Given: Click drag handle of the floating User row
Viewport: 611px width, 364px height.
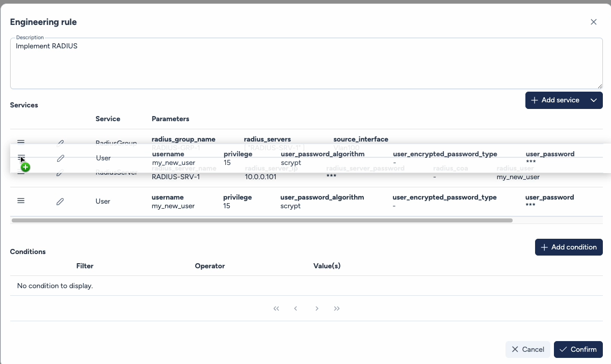Looking at the screenshot, I should pos(21,158).
